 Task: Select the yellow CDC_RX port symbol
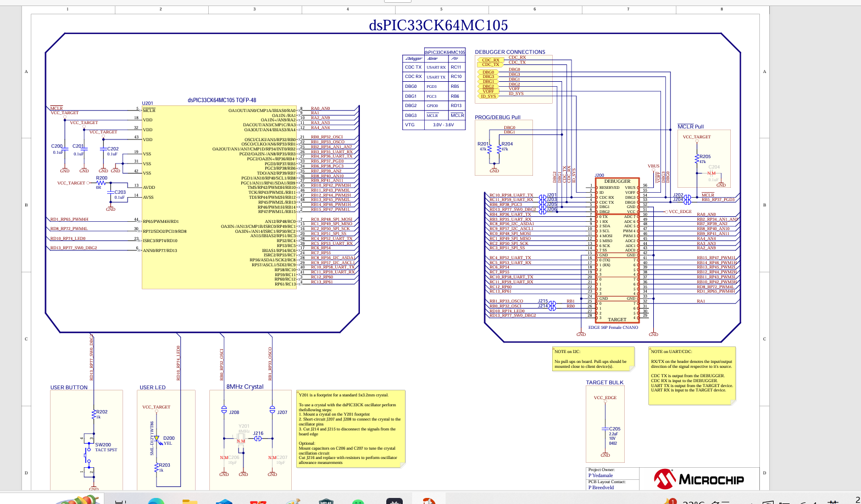point(490,60)
